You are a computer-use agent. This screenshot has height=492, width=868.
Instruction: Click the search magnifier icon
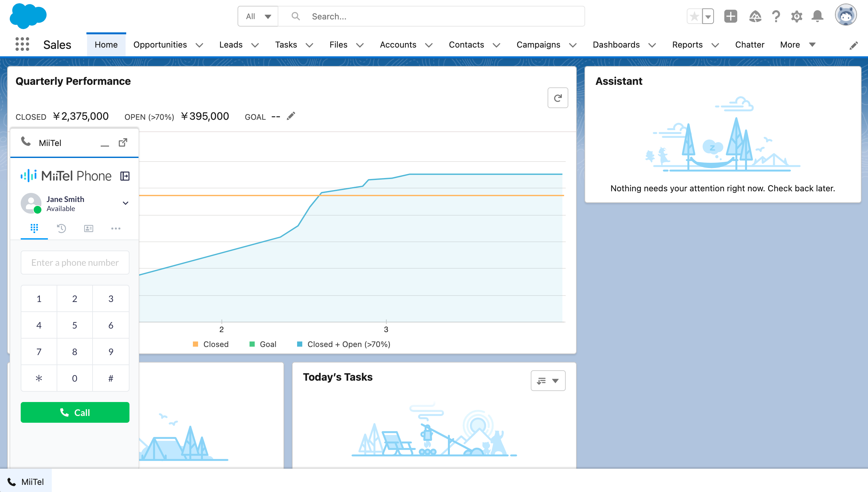295,16
